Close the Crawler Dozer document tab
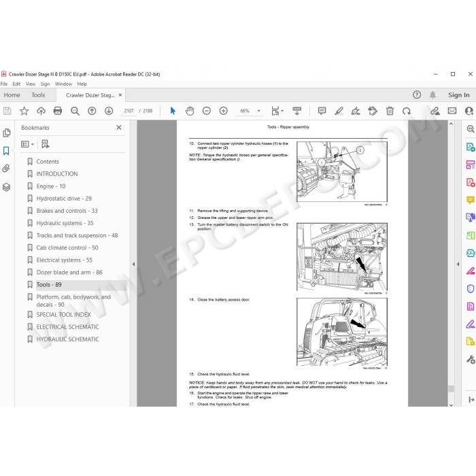476x476 pixels. click(120, 95)
